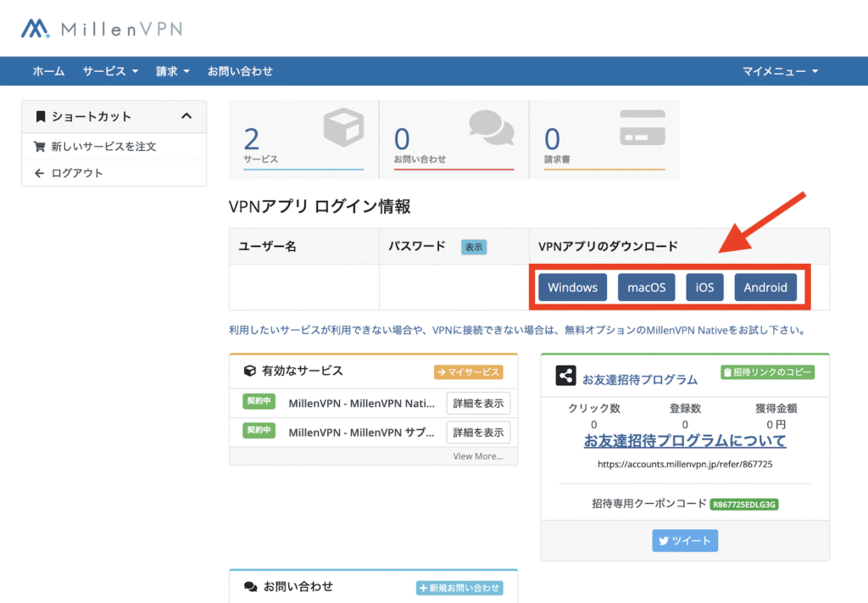This screenshot has height=603, width=868.
Task: Click the bookmark icon beside ショートカット
Action: pos(40,116)
